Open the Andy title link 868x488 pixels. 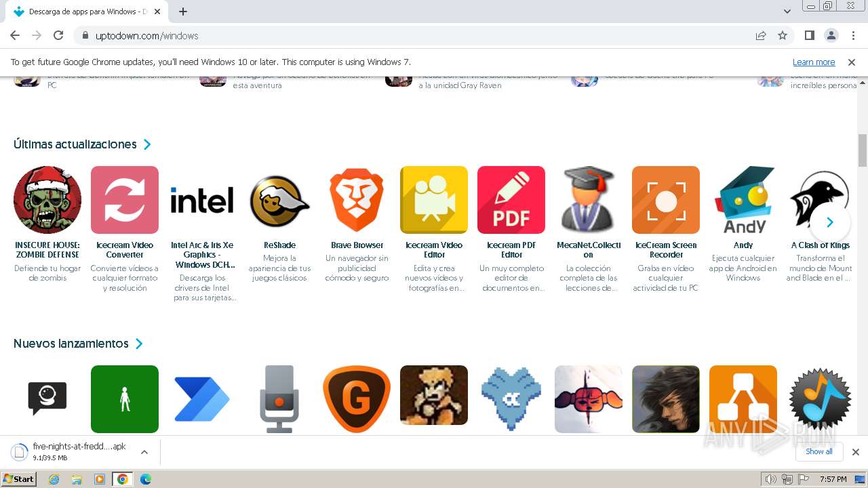743,245
